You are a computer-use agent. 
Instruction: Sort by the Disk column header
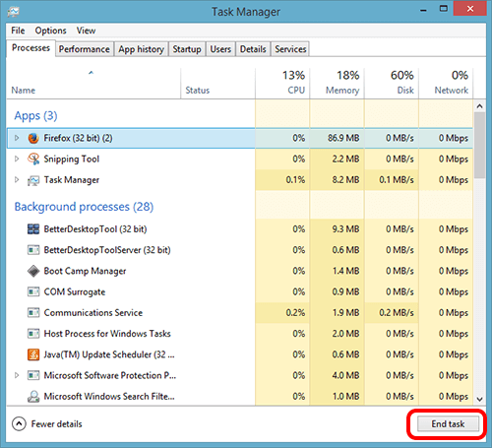click(x=392, y=83)
